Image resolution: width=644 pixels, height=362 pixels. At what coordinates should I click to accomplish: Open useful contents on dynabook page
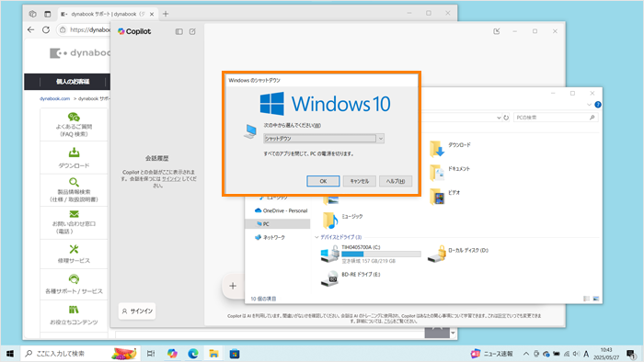[x=74, y=315]
